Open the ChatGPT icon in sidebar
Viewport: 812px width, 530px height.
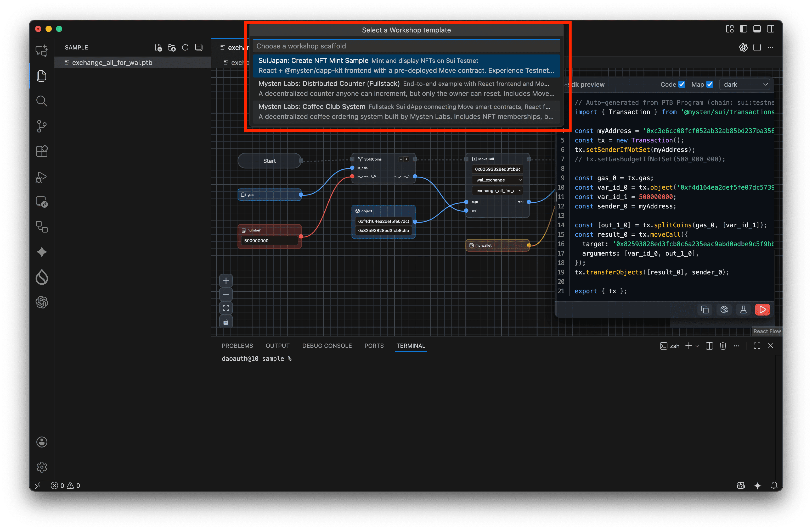point(42,302)
